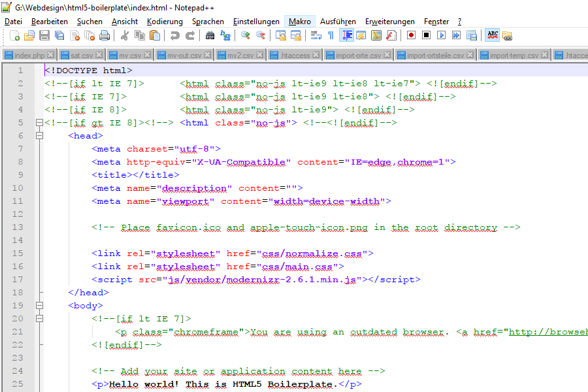
Task: Open the Datei menu
Action: pyautogui.click(x=14, y=22)
